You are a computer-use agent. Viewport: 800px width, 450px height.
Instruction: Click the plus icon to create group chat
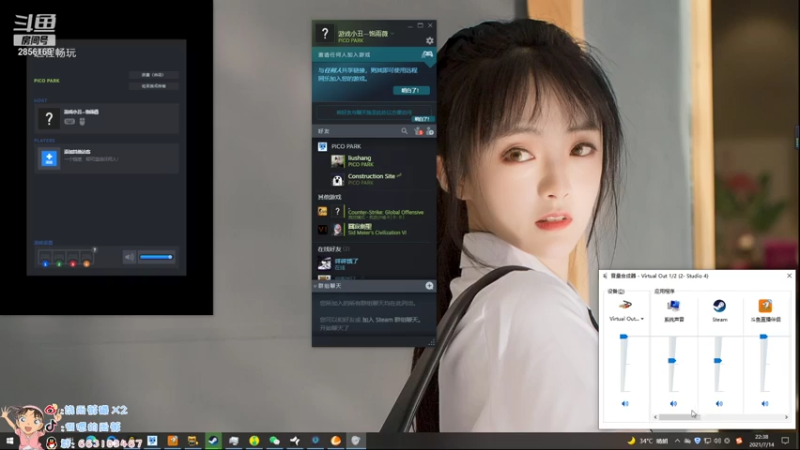430,286
